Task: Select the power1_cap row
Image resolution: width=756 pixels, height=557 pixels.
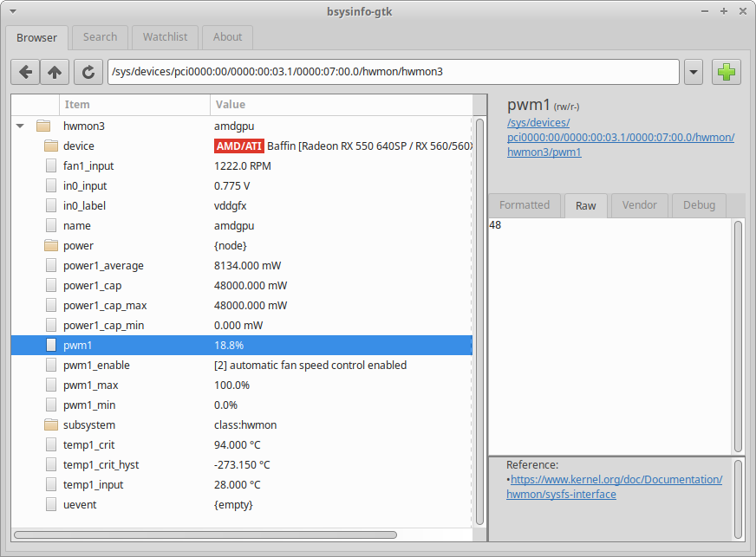Action: click(242, 286)
